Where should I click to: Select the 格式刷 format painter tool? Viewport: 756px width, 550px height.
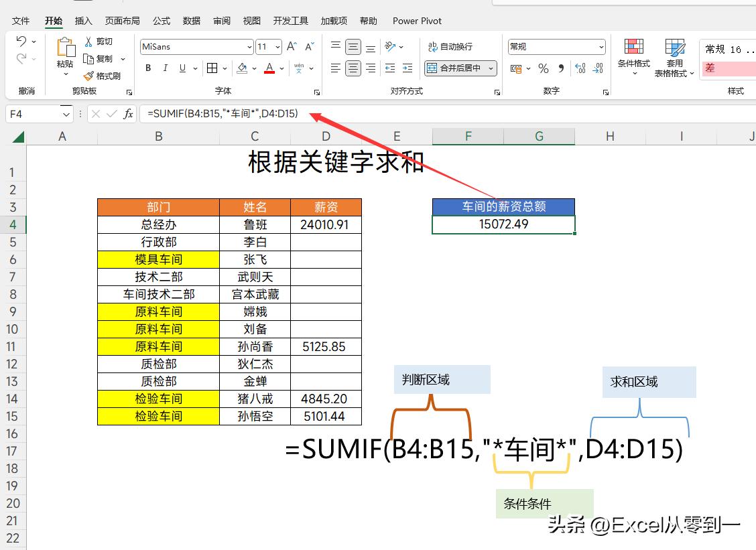105,76
